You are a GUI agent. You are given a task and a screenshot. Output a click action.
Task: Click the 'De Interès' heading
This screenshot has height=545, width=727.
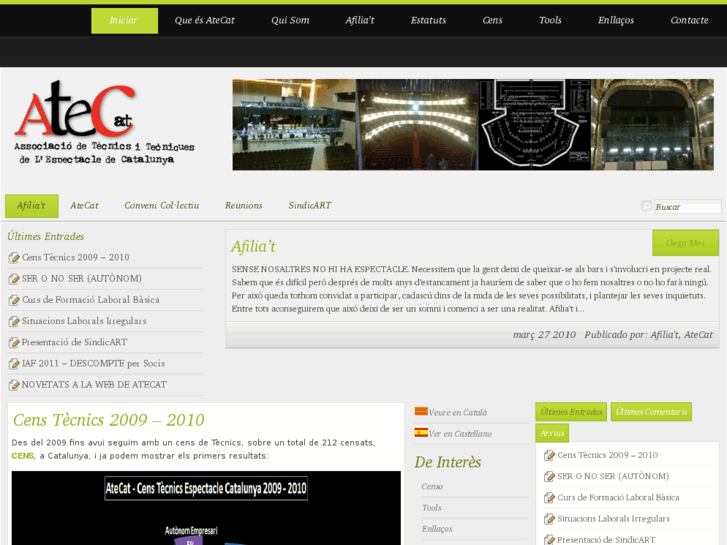tap(448, 462)
